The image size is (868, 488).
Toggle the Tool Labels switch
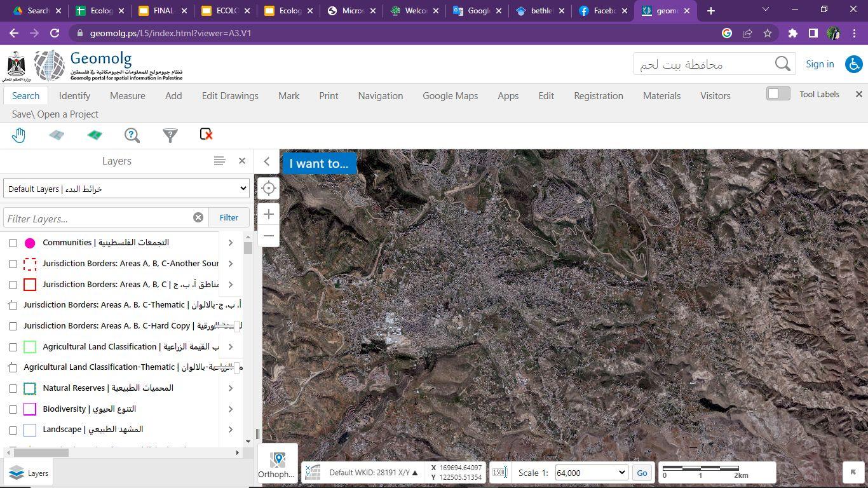pos(778,94)
